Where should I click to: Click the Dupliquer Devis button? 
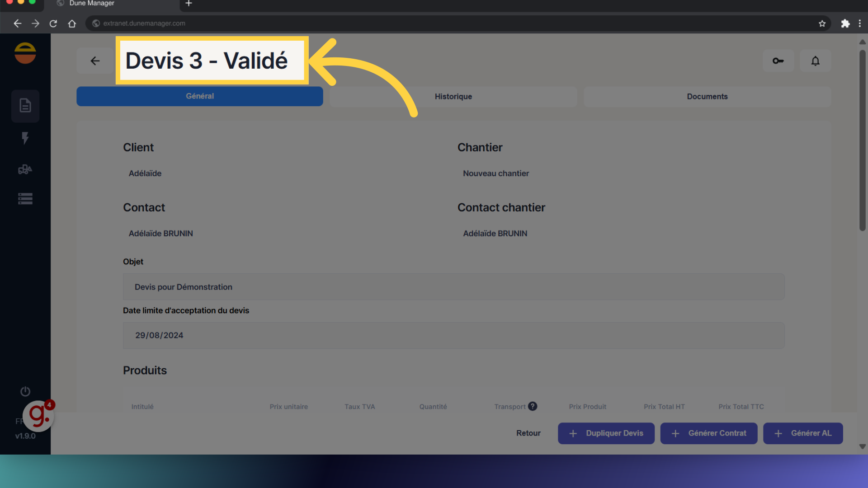tap(606, 433)
